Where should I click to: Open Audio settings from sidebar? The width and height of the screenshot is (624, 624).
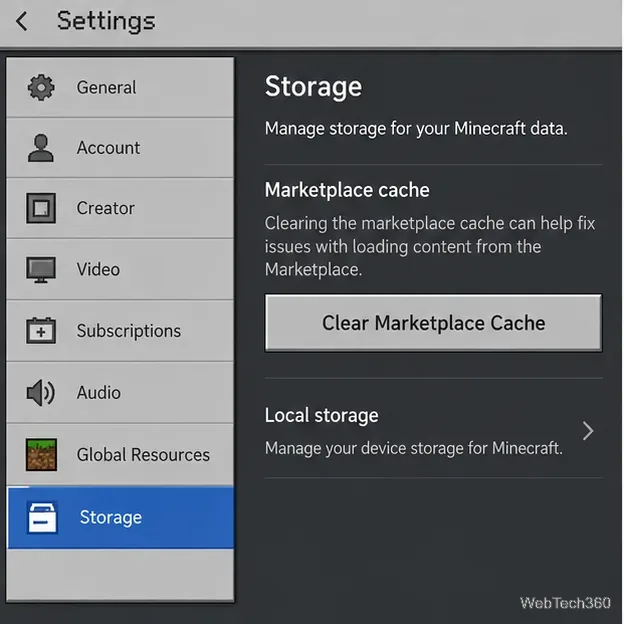click(x=120, y=393)
